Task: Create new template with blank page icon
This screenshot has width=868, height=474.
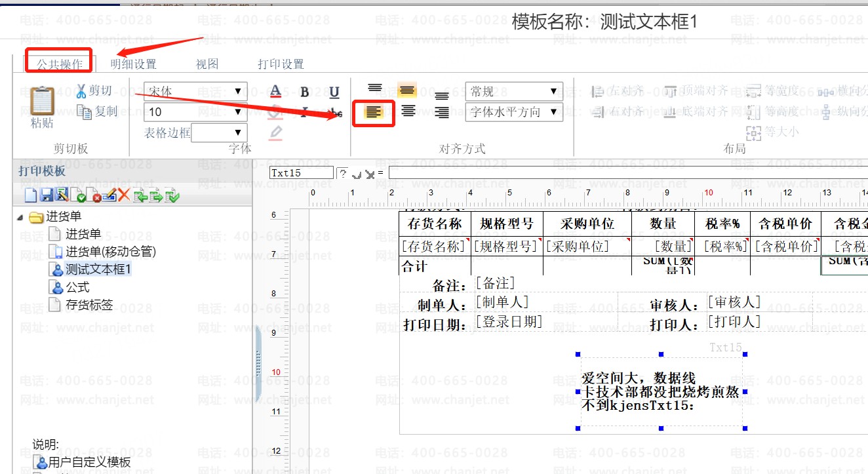Action: pos(31,195)
